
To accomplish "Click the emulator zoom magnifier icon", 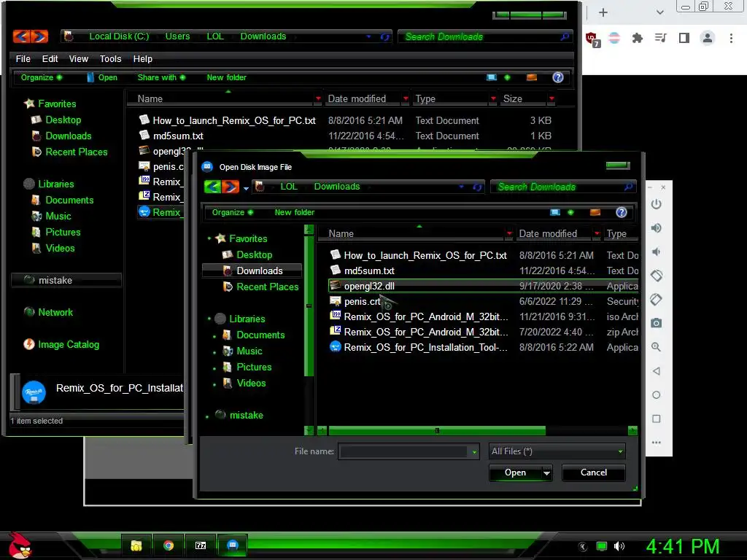I will click(x=656, y=347).
